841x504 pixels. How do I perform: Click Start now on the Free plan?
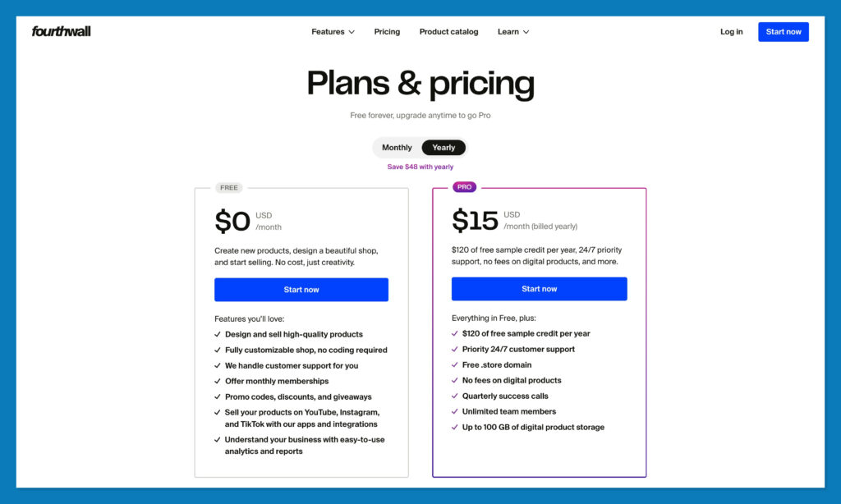click(301, 289)
